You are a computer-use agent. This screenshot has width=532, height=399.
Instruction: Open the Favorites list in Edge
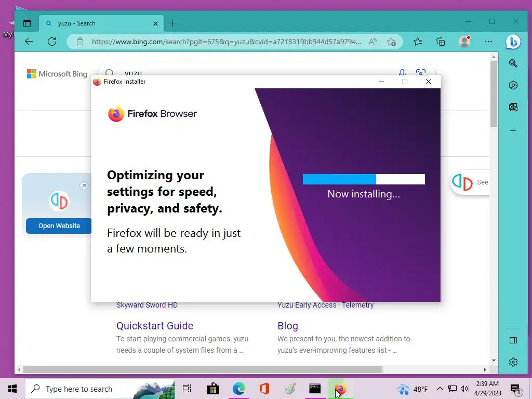tap(418, 42)
